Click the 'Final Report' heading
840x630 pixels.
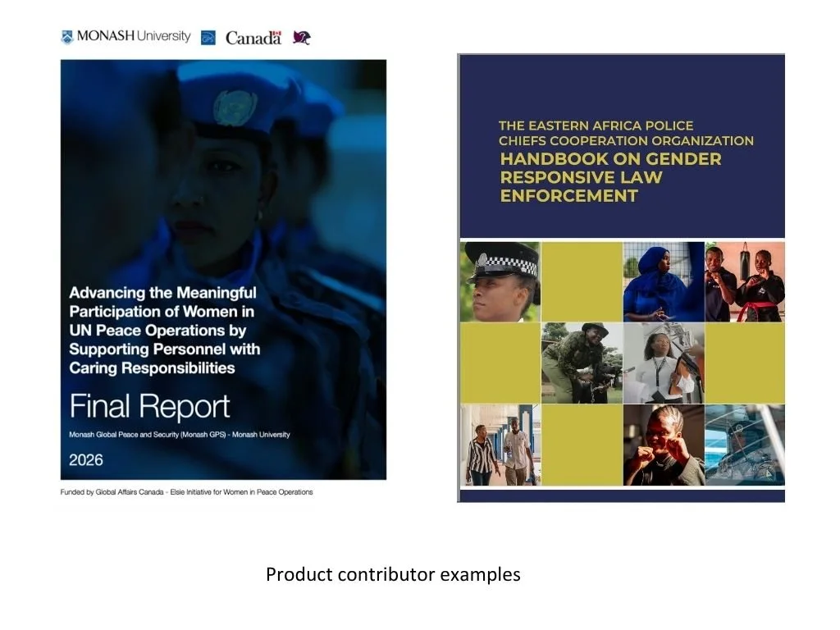pos(149,407)
